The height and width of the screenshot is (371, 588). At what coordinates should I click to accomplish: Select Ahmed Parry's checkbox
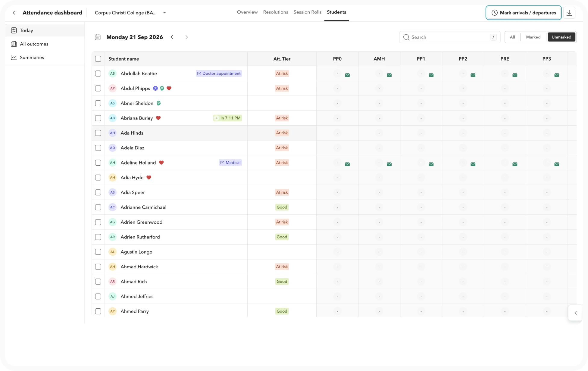coord(98,311)
